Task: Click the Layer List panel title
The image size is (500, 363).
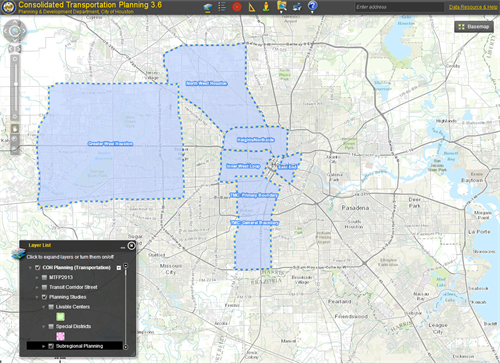Action: 40,245
